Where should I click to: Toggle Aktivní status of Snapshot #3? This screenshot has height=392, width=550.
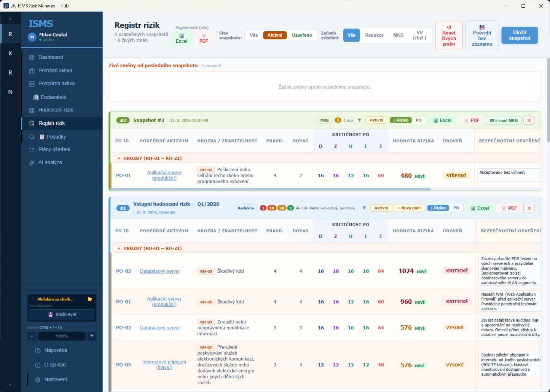(x=376, y=120)
